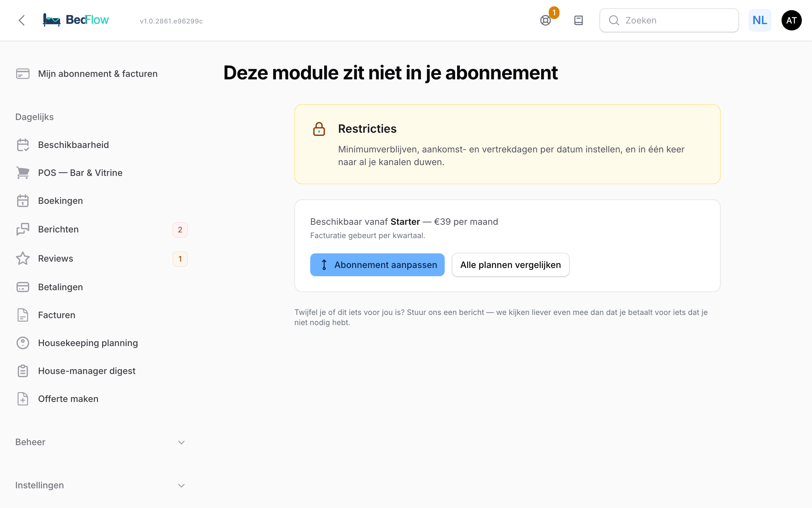812x508 pixels.
Task: Click the back arrow icon
Action: click(22, 21)
